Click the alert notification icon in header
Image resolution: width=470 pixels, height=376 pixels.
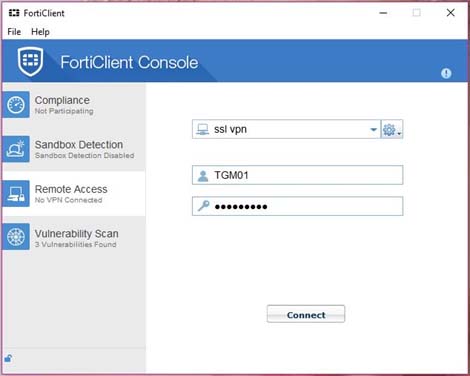tap(446, 73)
